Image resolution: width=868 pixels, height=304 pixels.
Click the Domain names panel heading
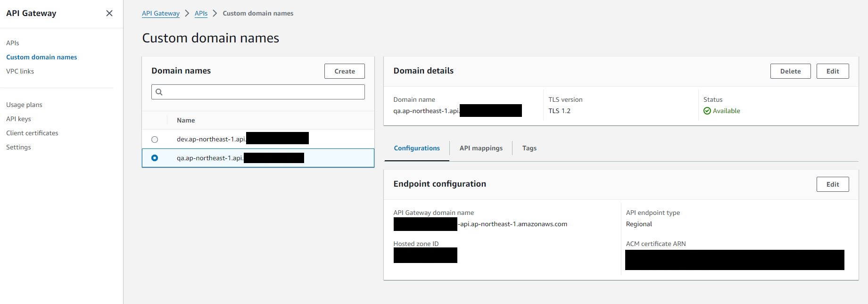coord(181,71)
